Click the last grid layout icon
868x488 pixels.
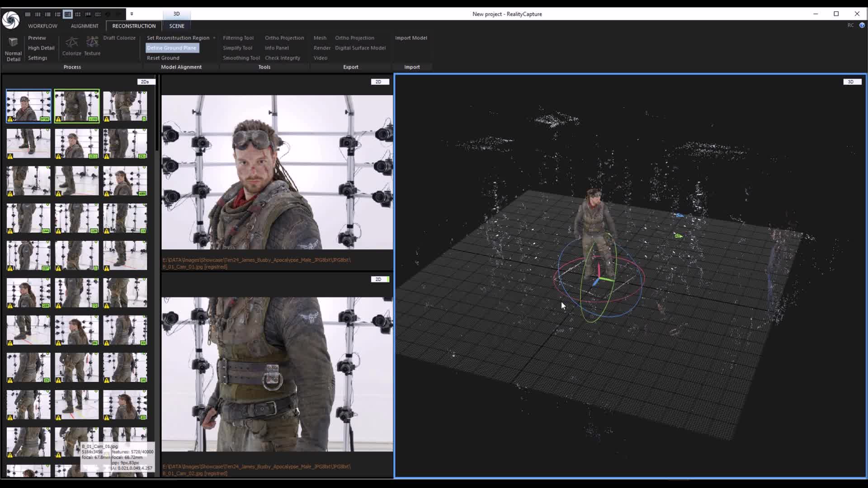(98, 14)
